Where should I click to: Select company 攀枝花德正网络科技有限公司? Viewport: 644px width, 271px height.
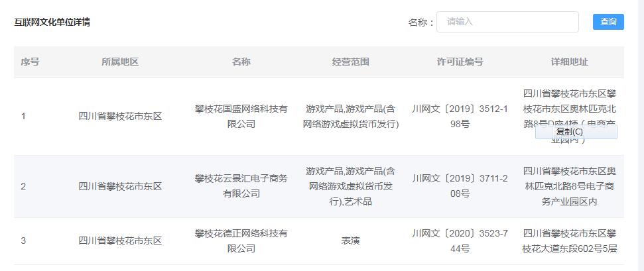pyautogui.click(x=241, y=241)
